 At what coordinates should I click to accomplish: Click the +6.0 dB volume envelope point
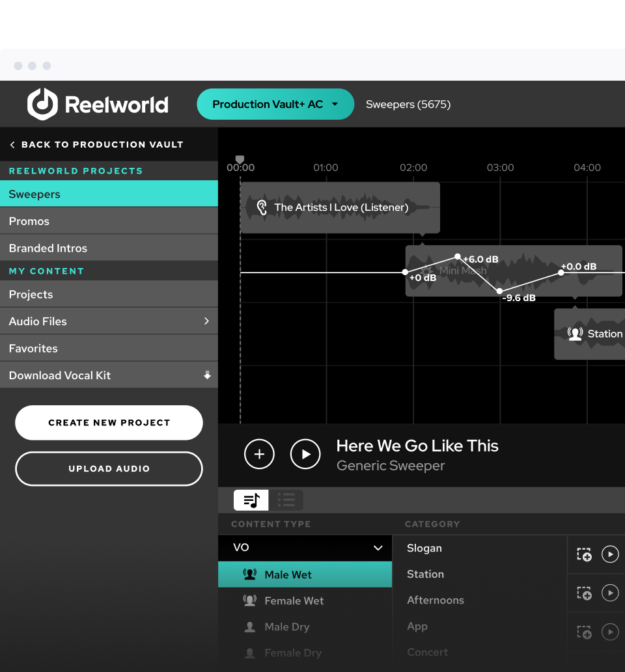tap(458, 257)
